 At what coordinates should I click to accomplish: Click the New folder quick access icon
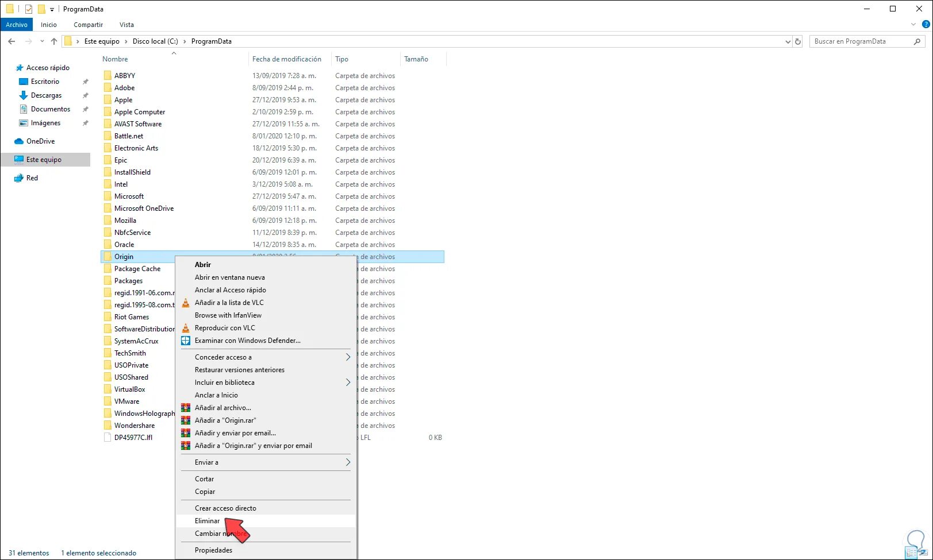click(x=41, y=9)
